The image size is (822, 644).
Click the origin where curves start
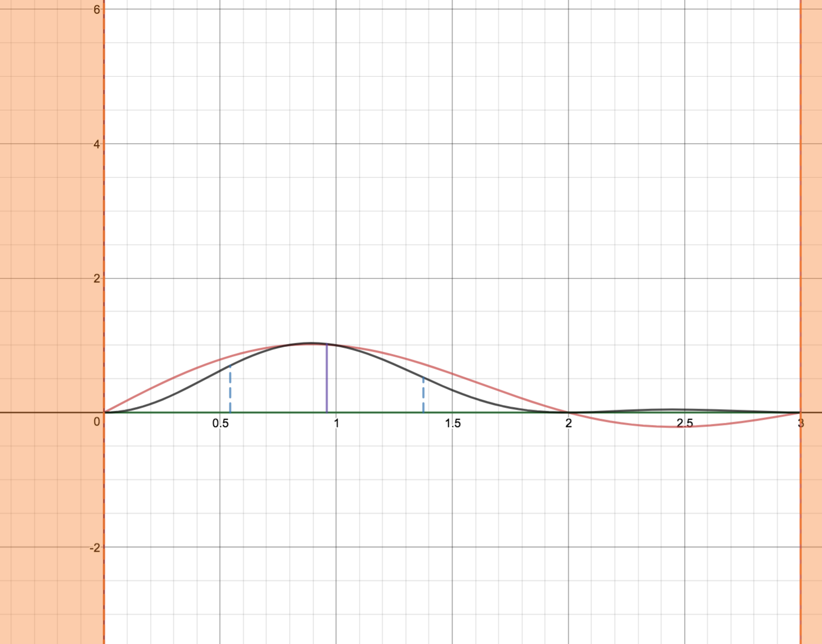point(104,412)
